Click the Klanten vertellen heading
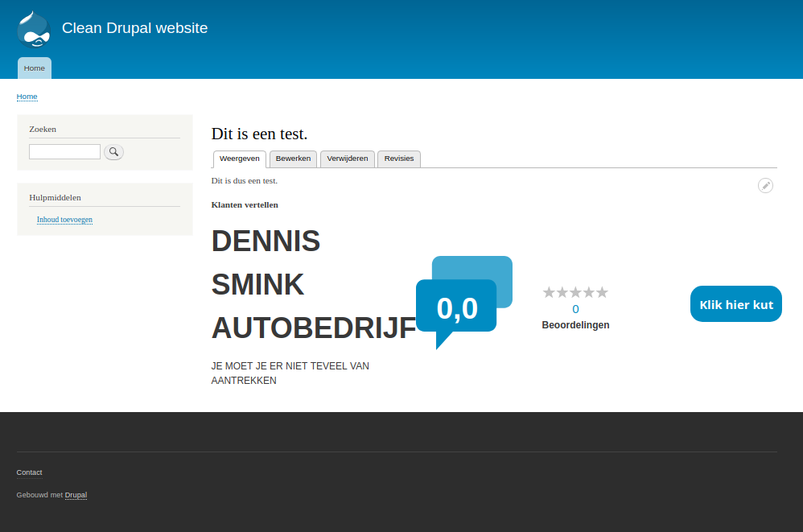Viewport: 803px width, 532px height. pyautogui.click(x=245, y=204)
